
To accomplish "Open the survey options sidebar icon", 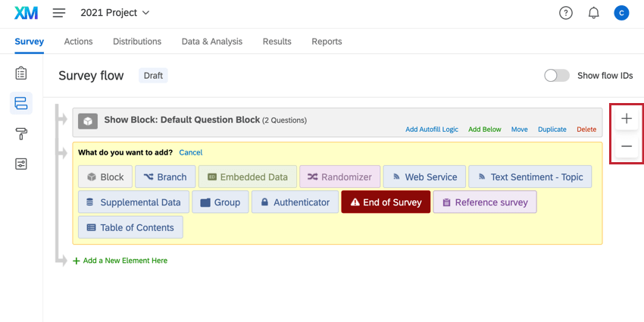I will pyautogui.click(x=21, y=164).
